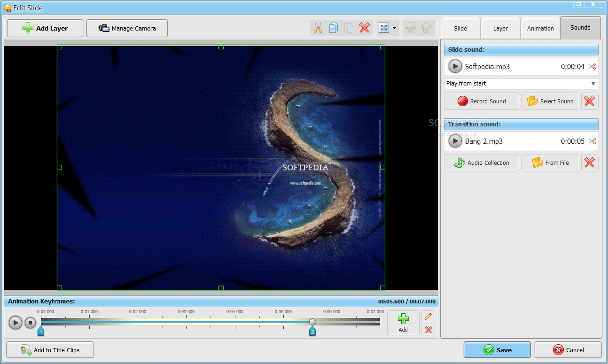
Task: Trim Bang 2.mp3 with scissors icon
Action: point(592,141)
